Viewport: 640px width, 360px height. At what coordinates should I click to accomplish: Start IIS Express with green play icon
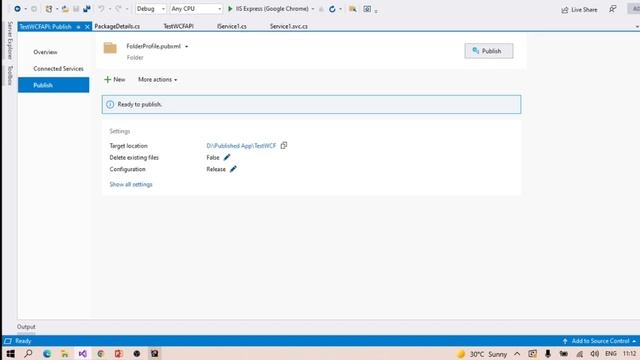tap(230, 9)
